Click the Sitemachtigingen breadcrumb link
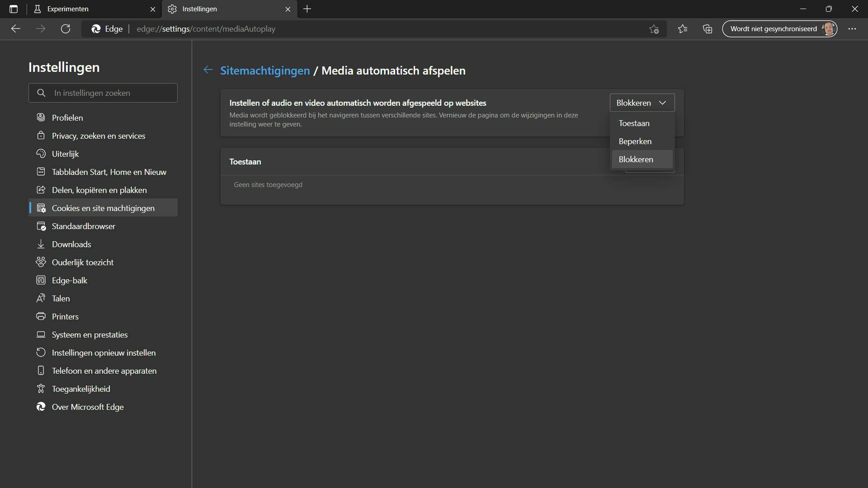The image size is (868, 488). [x=265, y=71]
